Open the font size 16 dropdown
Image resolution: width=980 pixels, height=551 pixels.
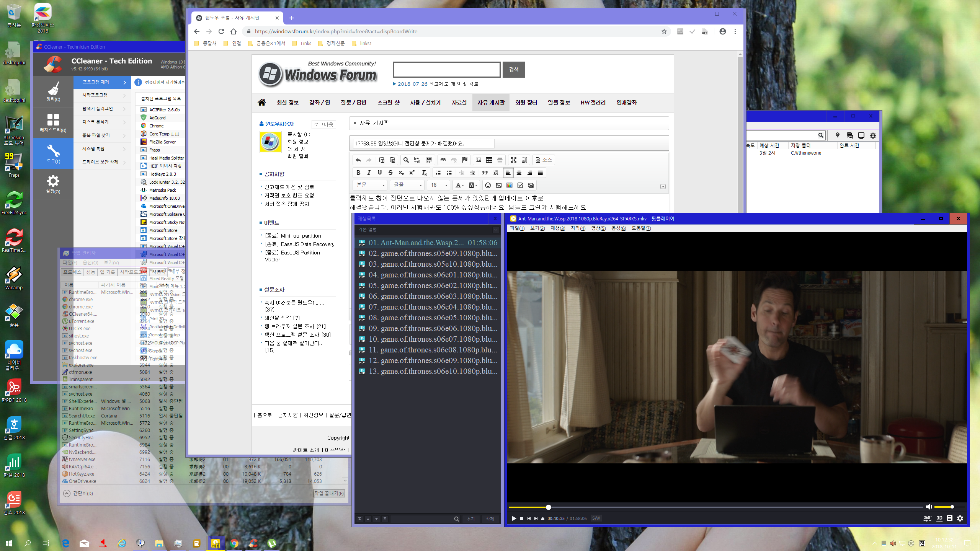[439, 185]
